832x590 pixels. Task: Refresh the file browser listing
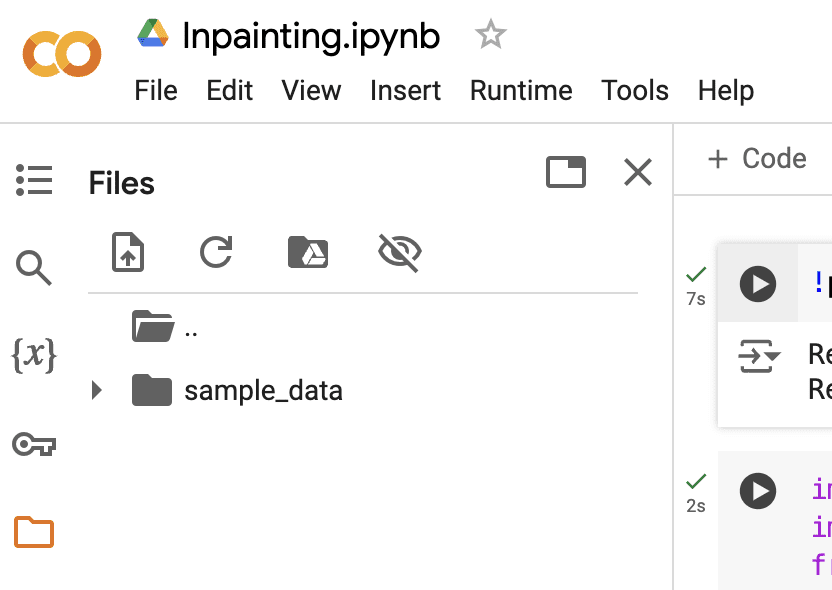(x=216, y=251)
